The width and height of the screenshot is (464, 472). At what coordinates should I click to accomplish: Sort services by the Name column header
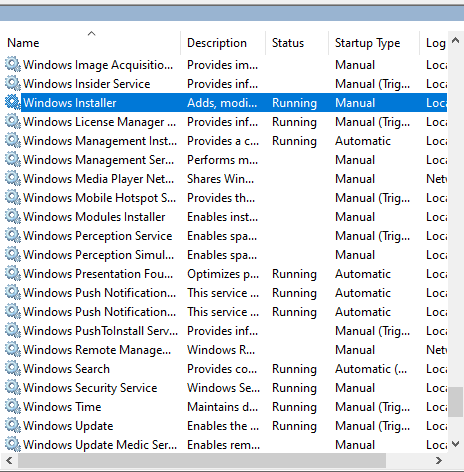click(91, 43)
